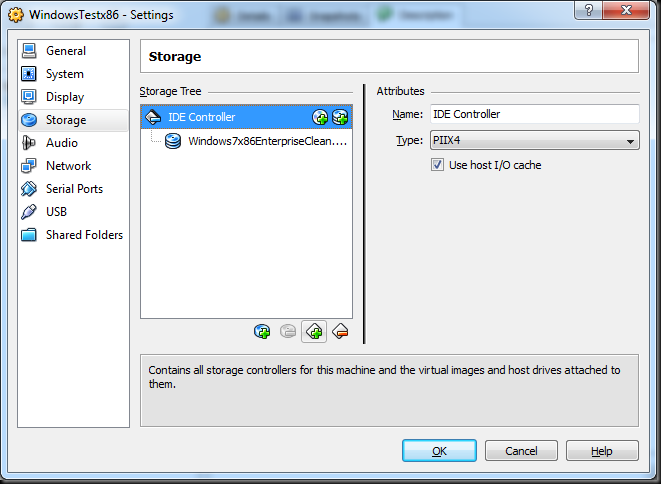Open the Shared Folders category
The height and width of the screenshot is (484, 661).
click(x=84, y=235)
